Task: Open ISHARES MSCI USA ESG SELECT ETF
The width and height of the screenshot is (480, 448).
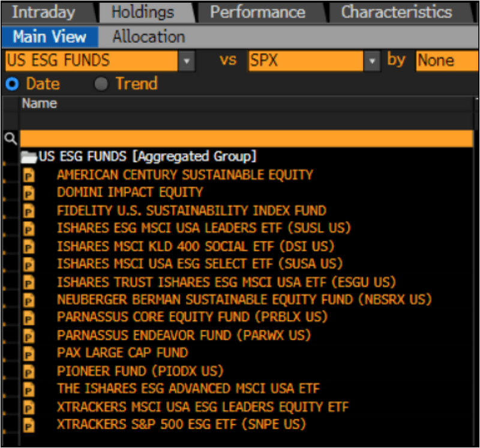Action: point(200,264)
